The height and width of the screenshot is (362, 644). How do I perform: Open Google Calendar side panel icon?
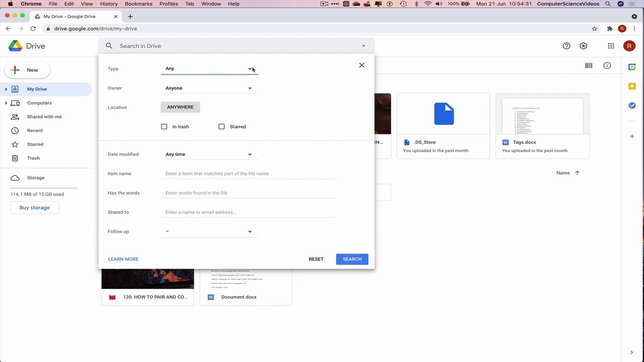click(632, 67)
